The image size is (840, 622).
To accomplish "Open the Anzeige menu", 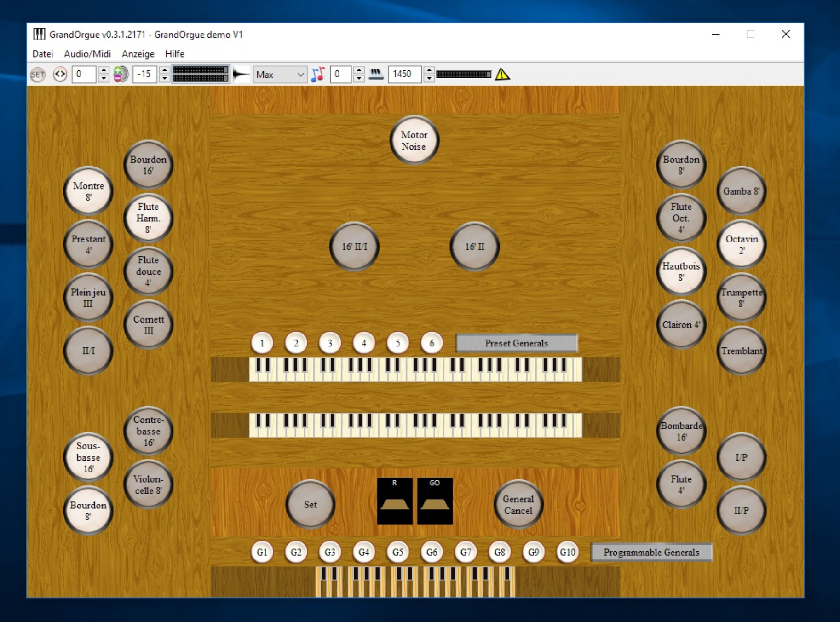I will tap(138, 54).
